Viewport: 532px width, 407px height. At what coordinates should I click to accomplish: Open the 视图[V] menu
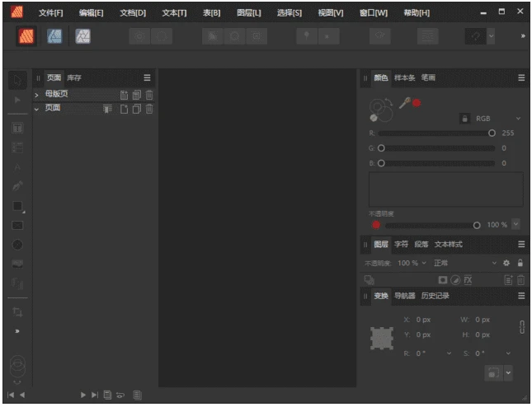coord(331,13)
